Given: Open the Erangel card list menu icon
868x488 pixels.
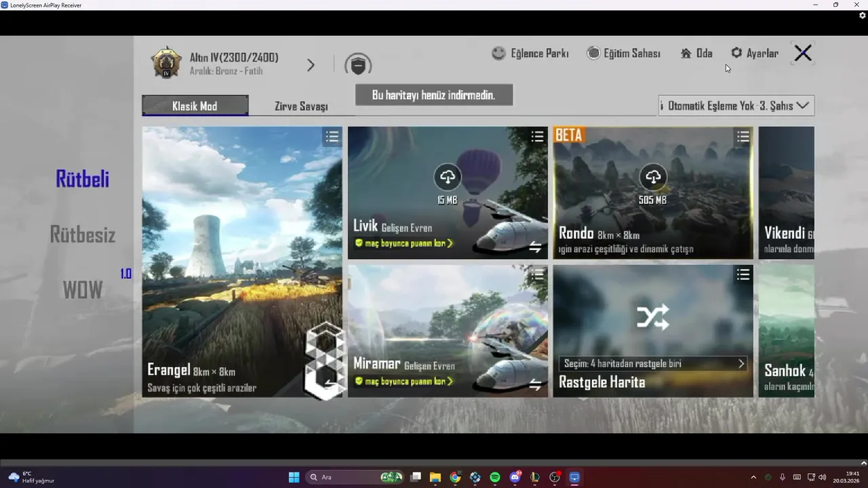Looking at the screenshot, I should pos(332,137).
